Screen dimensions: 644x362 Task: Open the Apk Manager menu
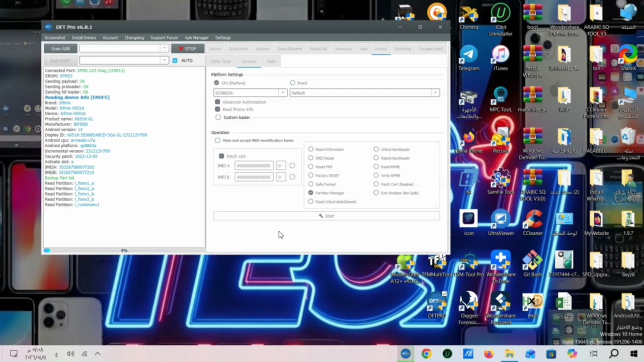point(197,38)
